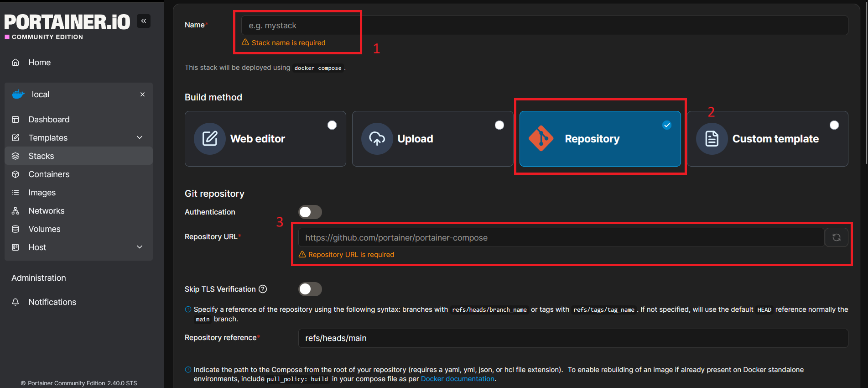The width and height of the screenshot is (868, 388).
Task: Click 'Repository URL is required' warning text
Action: pos(351,255)
